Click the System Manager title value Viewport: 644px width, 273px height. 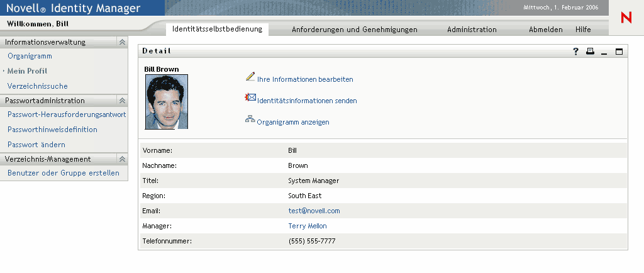(x=313, y=181)
